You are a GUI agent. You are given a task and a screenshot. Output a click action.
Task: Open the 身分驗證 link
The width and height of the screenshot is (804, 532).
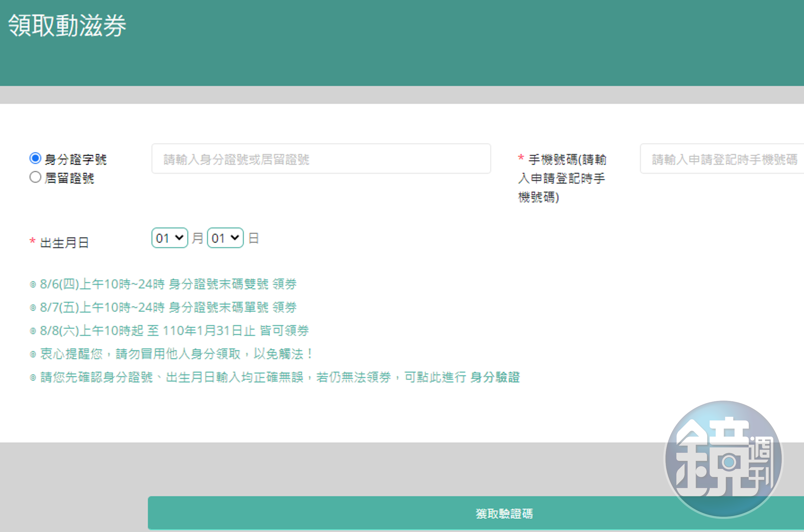point(495,377)
